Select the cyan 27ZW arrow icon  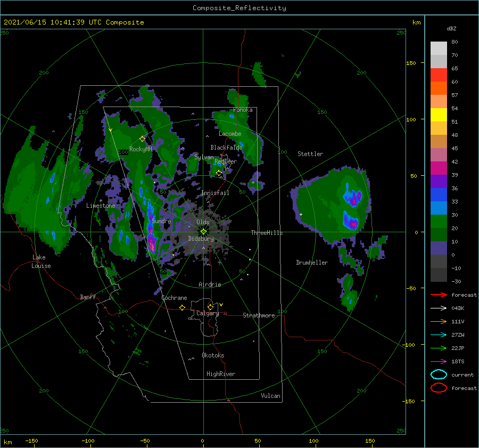439,335
